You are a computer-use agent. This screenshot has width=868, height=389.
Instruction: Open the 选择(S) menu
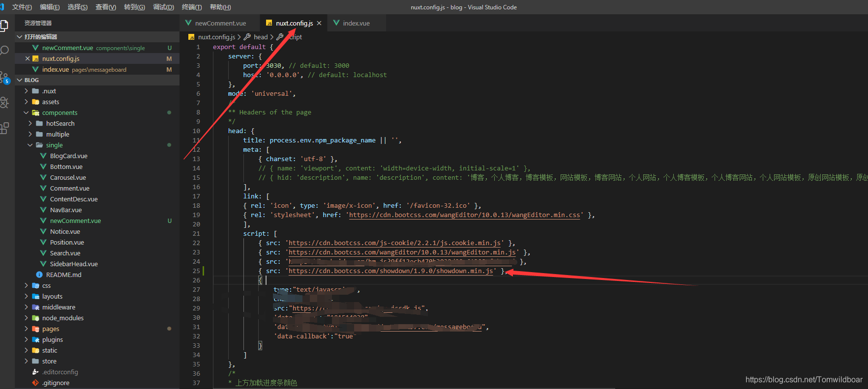(78, 7)
